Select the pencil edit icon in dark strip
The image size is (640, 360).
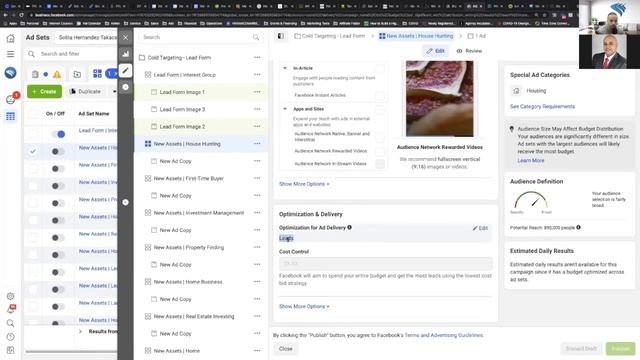pyautogui.click(x=125, y=70)
